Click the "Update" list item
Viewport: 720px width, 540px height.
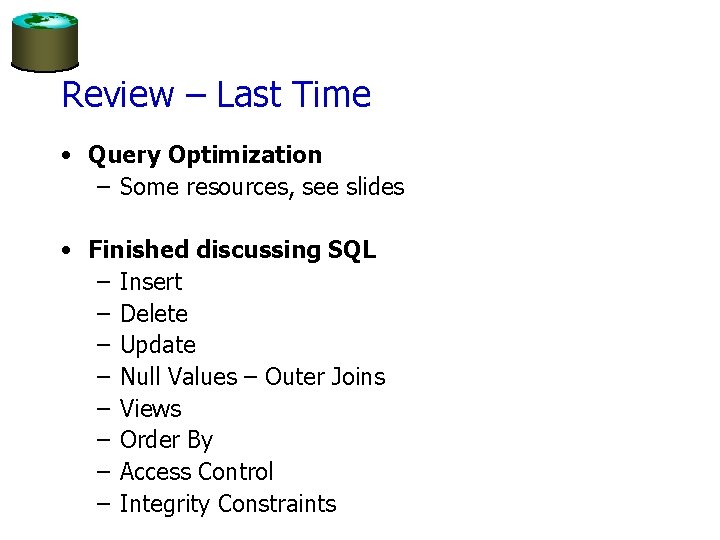[158, 345]
